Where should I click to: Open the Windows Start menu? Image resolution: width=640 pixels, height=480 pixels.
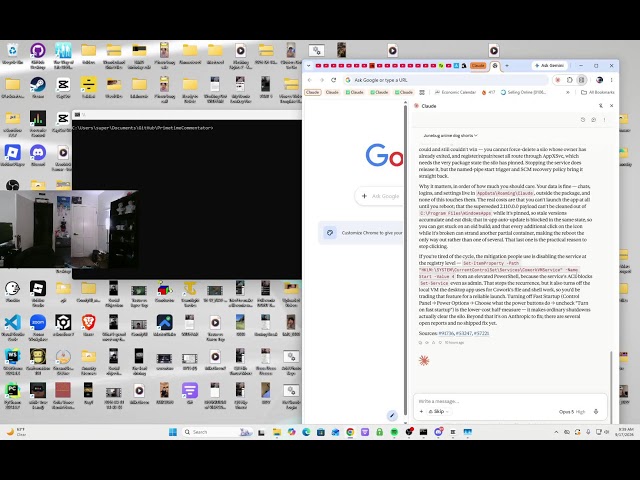(x=173, y=432)
